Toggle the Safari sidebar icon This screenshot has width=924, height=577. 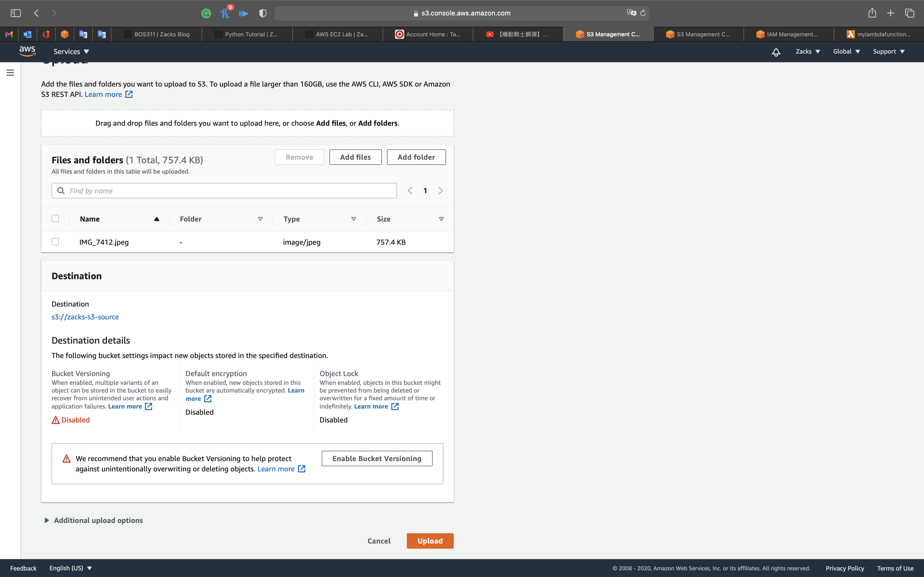16,13
